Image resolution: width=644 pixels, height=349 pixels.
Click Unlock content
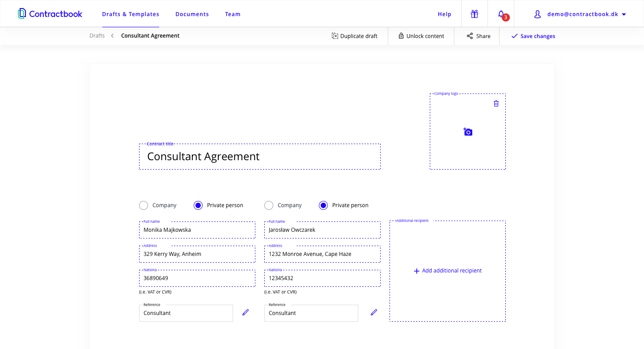tap(421, 36)
